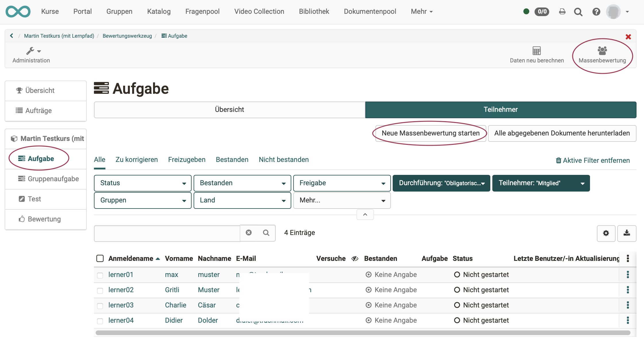Viewport: 644px width, 348px height.
Task: Open Übersicht trophy item in sidebar
Action: [x=46, y=91]
